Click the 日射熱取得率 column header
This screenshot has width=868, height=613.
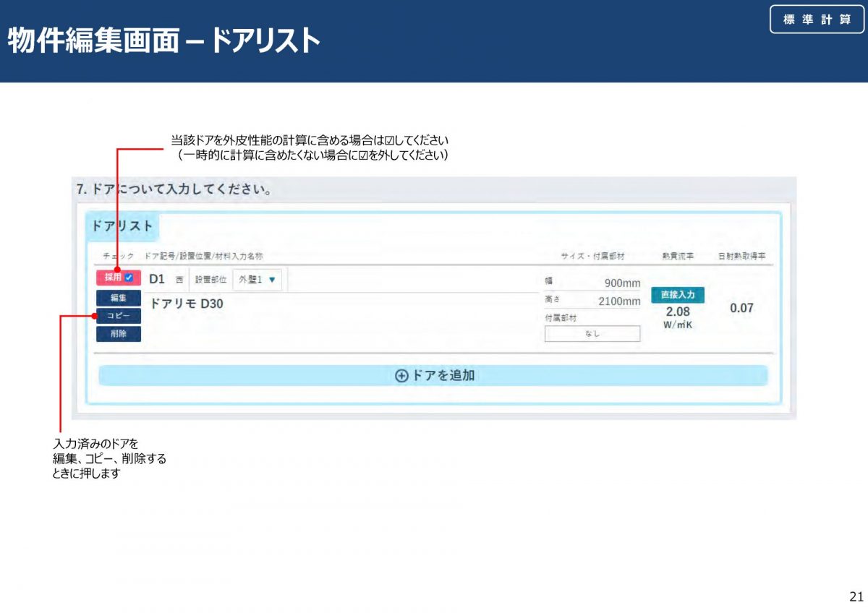[741, 257]
